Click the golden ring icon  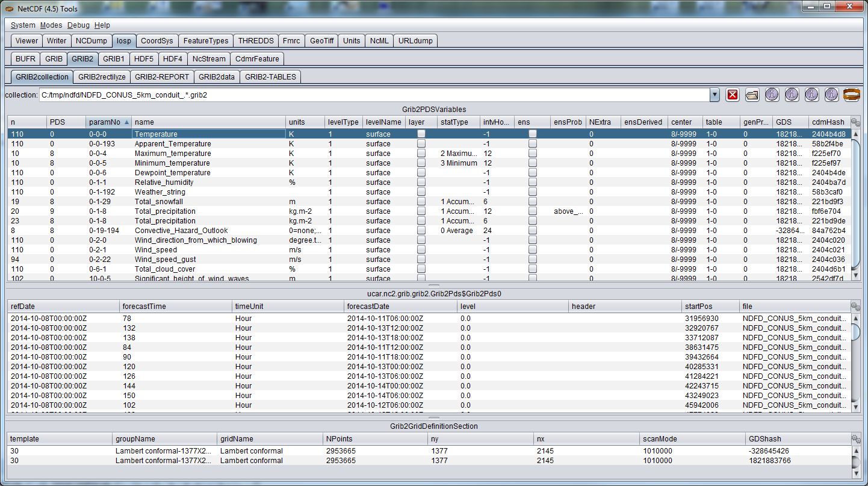tap(851, 95)
